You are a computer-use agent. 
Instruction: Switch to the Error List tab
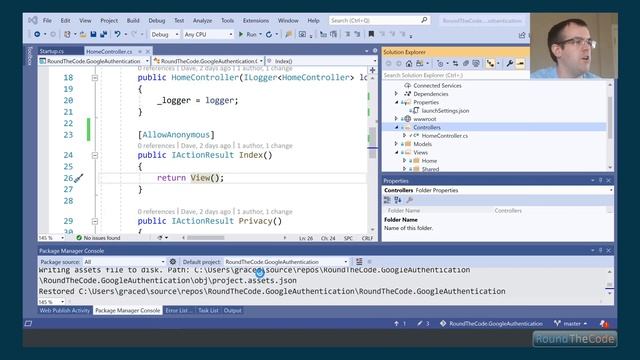click(x=177, y=311)
